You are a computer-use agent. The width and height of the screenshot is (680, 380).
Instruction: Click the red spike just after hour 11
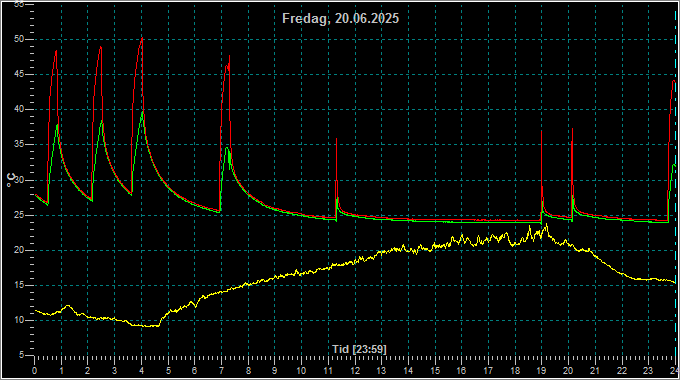[x=337, y=139]
